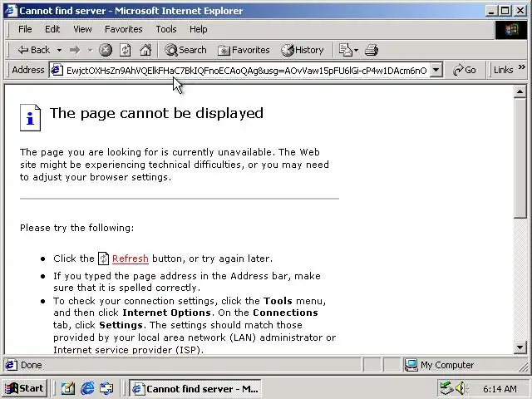Viewport: 532px width, 399px height.
Task: Click the Refresh link in page
Action: (x=131, y=259)
